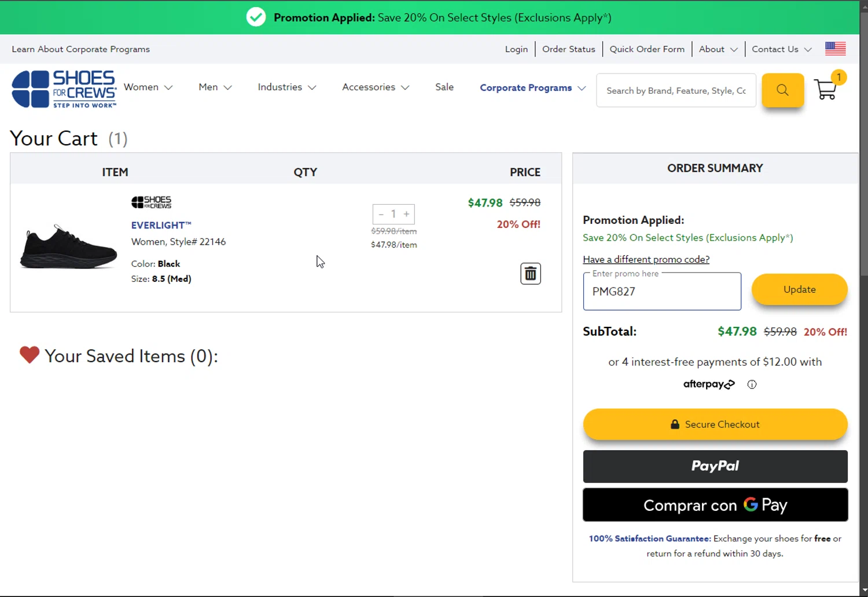Decrease quantity with the minus button
The height and width of the screenshot is (597, 868).
(x=381, y=214)
